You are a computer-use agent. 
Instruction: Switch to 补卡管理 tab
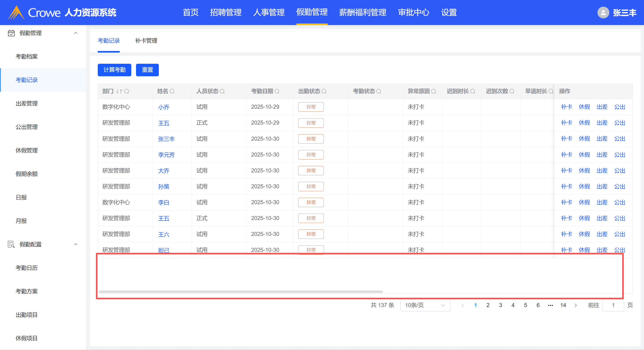click(146, 41)
